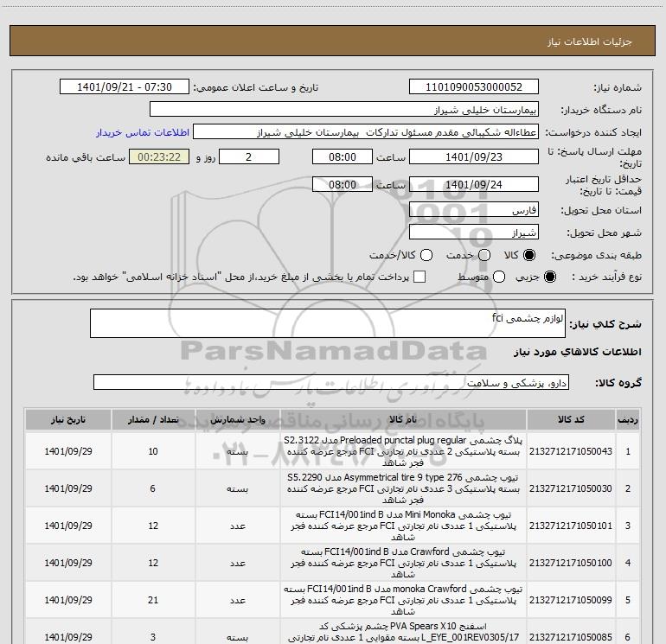666x644 pixels.
Task: Click page header جزئیات اطلاعات نیاز
Action: 590,41
